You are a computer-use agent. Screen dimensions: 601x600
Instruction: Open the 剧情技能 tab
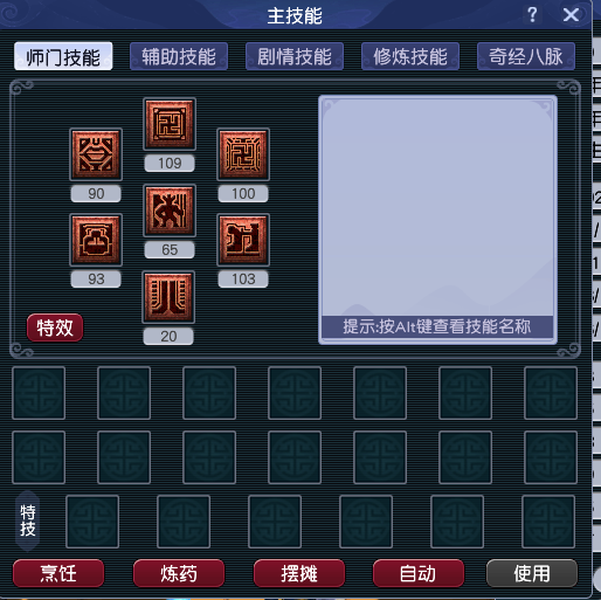pos(294,56)
